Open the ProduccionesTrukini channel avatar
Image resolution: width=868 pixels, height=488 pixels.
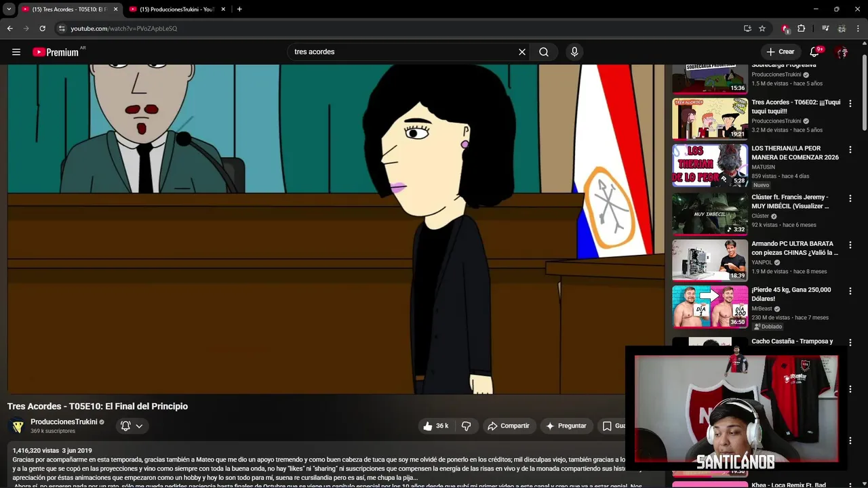tap(18, 426)
